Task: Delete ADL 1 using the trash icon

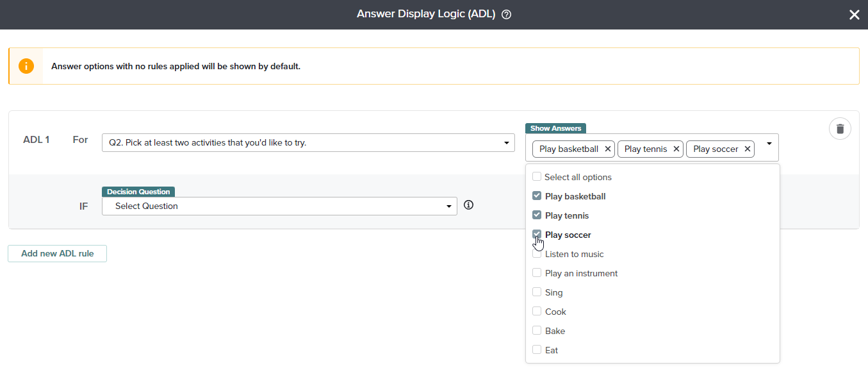Action: pos(840,128)
